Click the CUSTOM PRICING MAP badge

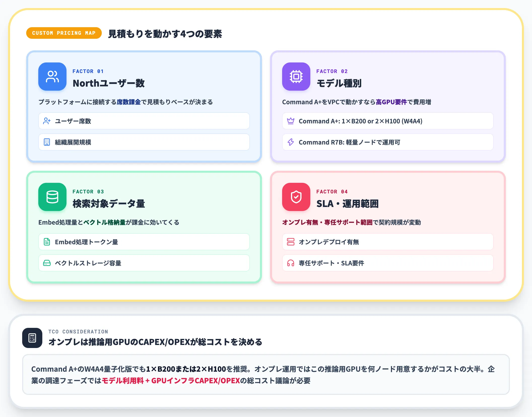coord(64,33)
